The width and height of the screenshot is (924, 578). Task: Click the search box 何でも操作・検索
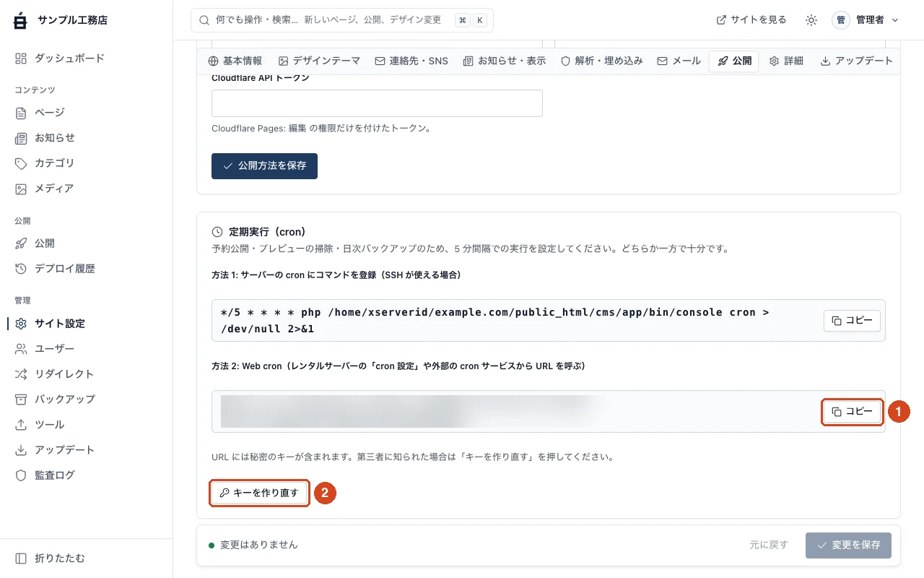tap(342, 20)
